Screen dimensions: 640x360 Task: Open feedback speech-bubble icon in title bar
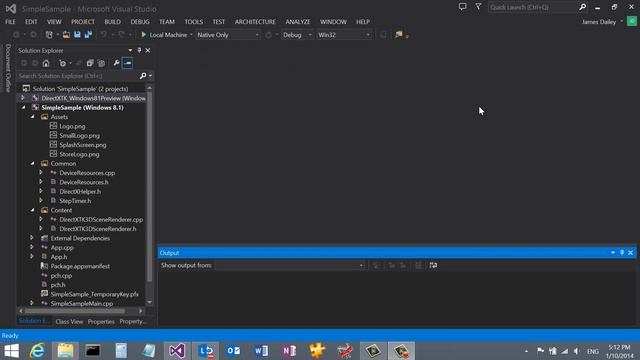point(462,7)
